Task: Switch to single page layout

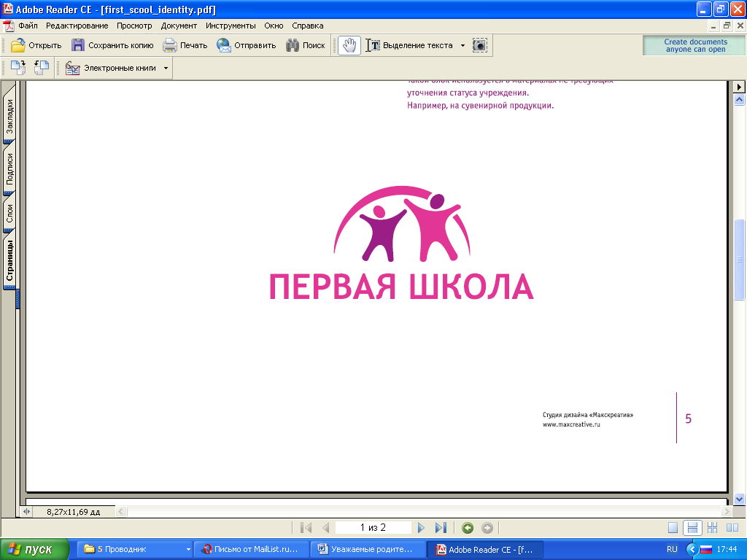Action: click(x=673, y=528)
